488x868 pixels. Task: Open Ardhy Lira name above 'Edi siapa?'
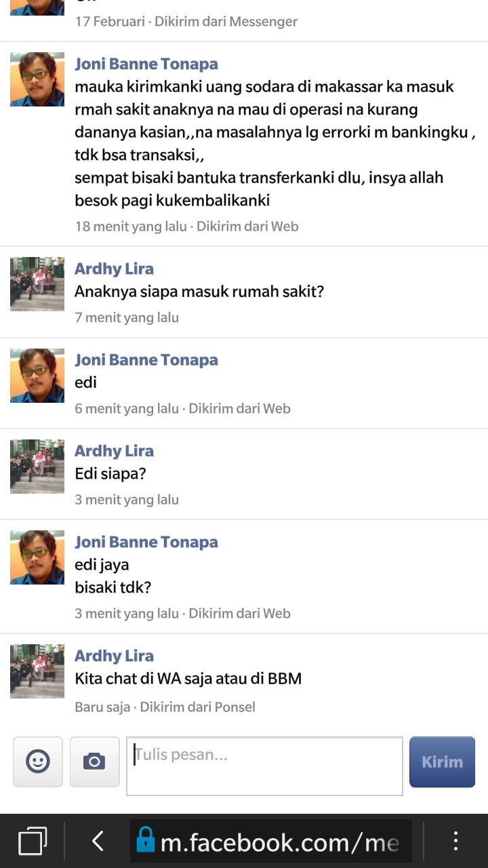click(114, 451)
